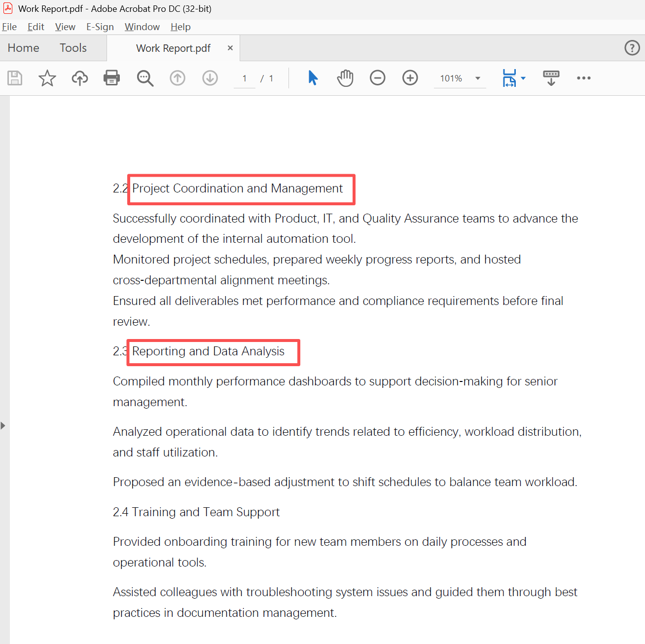Screen dimensions: 645x644
Task: Click line 'operational tools.'
Action: (160, 563)
